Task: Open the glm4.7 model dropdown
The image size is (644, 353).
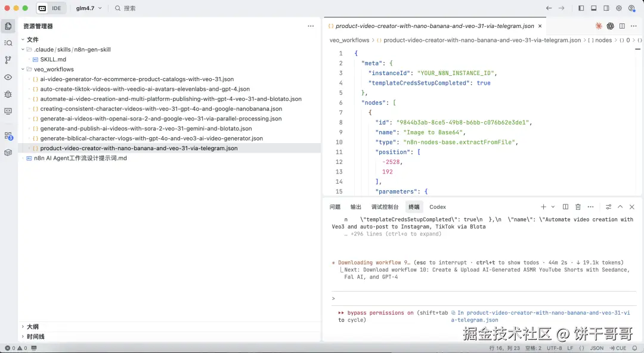Action: coord(89,8)
